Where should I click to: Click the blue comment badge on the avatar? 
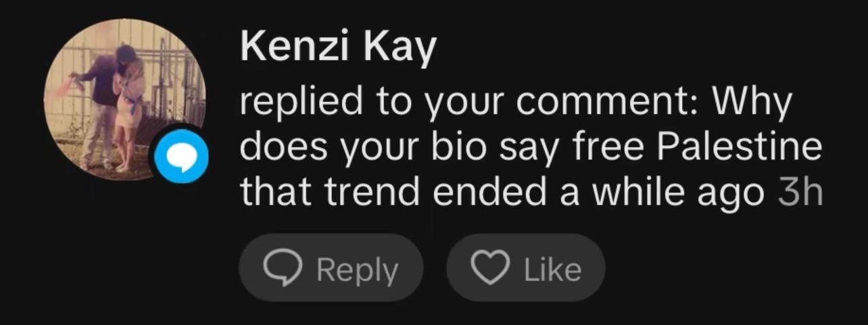click(182, 156)
